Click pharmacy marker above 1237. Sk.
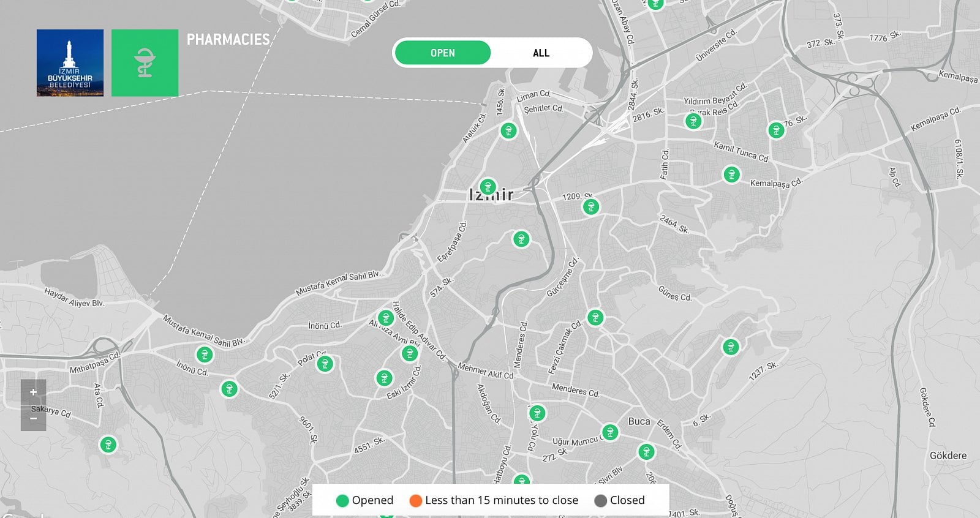980x518 pixels. (730, 347)
